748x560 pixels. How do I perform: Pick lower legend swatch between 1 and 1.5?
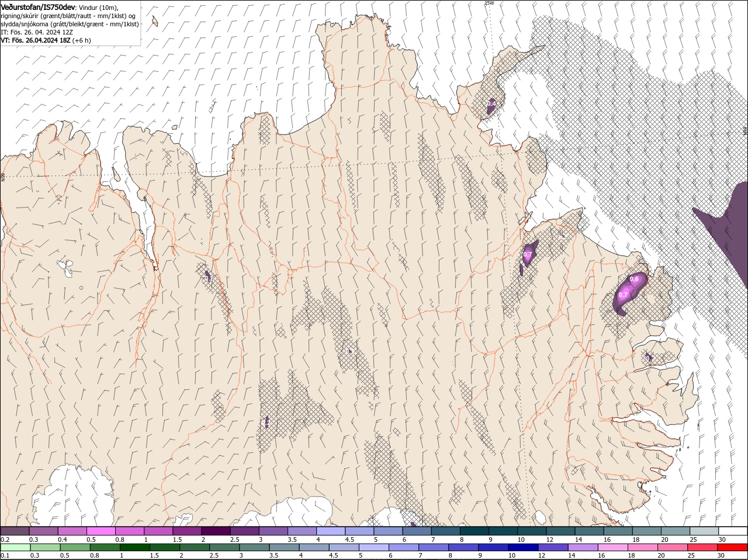[x=136, y=547]
